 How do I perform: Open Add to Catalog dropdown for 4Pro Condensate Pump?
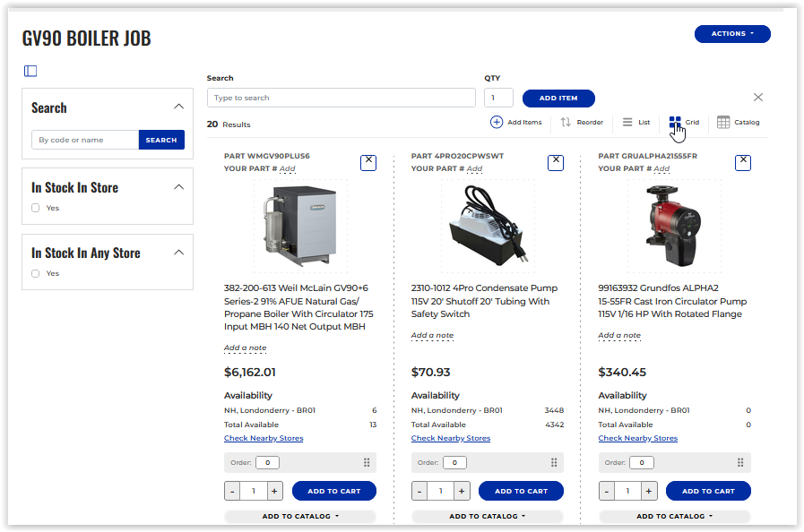point(487,516)
